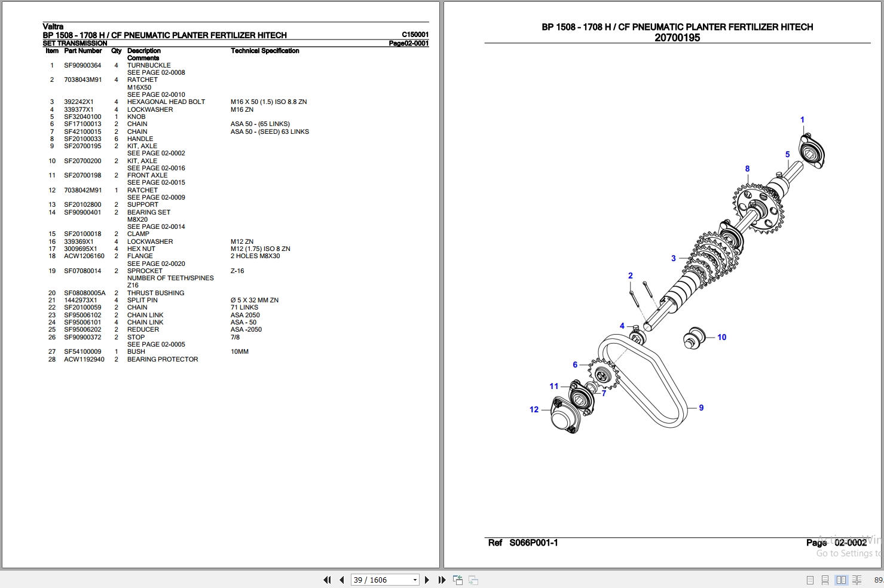Click diagram callout number 8
This screenshot has width=884, height=588.
pos(747,169)
